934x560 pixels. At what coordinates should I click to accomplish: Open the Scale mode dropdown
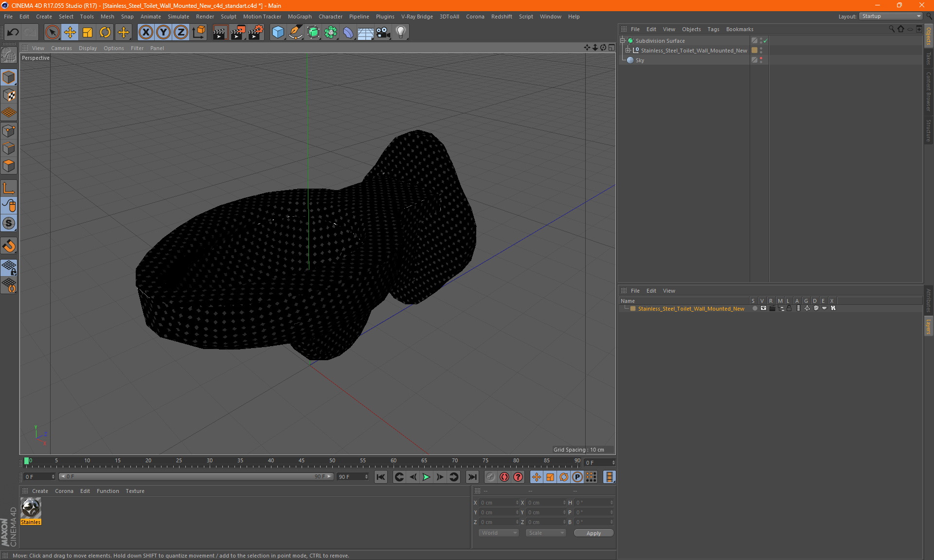click(x=546, y=533)
